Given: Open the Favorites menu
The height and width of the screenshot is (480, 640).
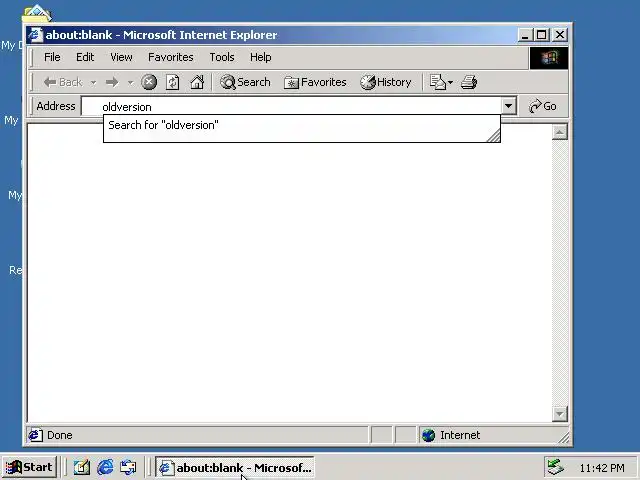Looking at the screenshot, I should click(x=171, y=57).
